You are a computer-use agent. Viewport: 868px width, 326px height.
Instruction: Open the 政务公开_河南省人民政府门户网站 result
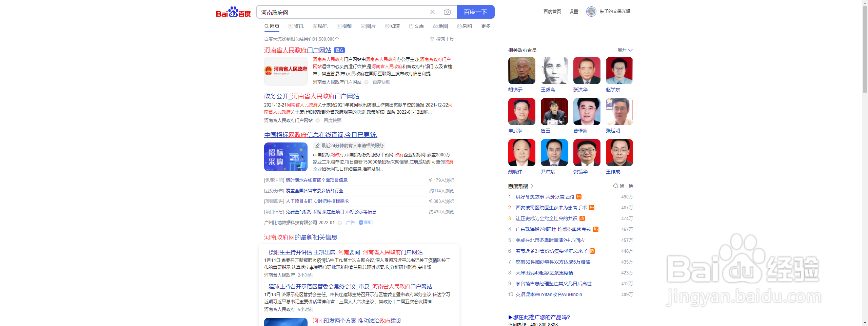point(312,96)
